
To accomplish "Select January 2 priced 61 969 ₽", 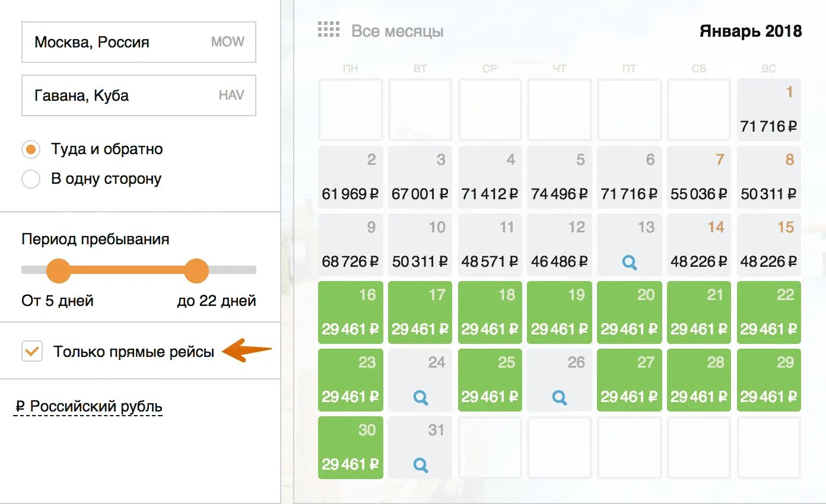I will pos(351,177).
